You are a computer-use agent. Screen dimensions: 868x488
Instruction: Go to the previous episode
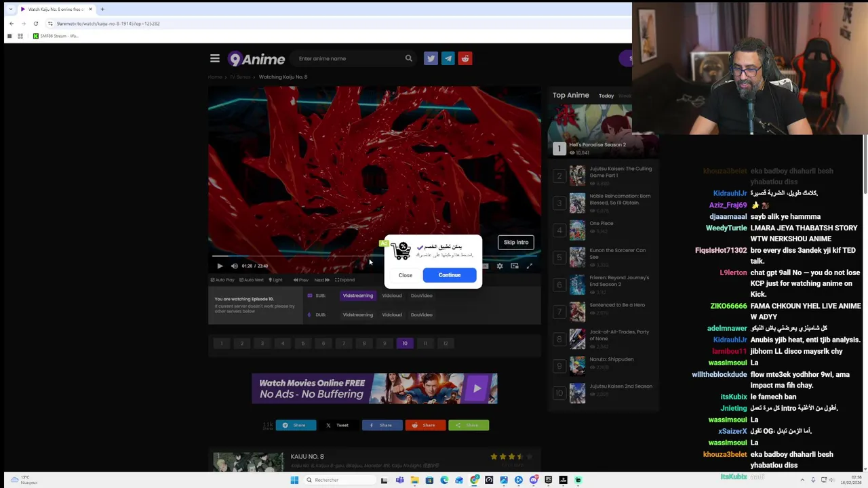301,280
